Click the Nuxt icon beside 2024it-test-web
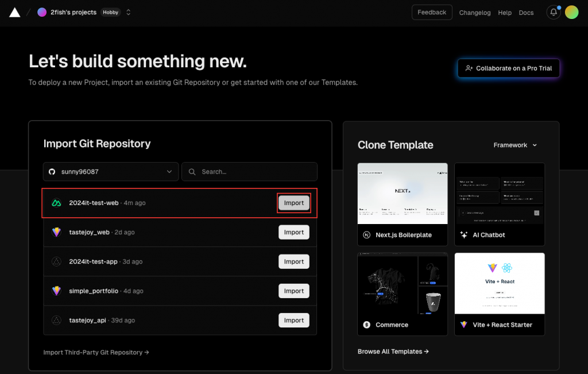Screen dimensions: 588x374 tap(56, 203)
